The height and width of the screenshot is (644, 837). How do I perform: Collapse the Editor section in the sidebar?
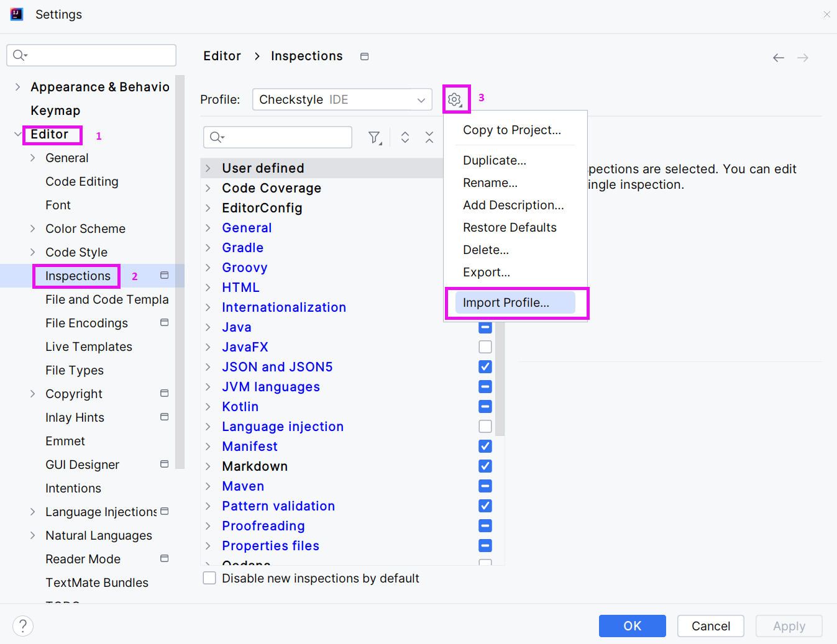click(18, 134)
